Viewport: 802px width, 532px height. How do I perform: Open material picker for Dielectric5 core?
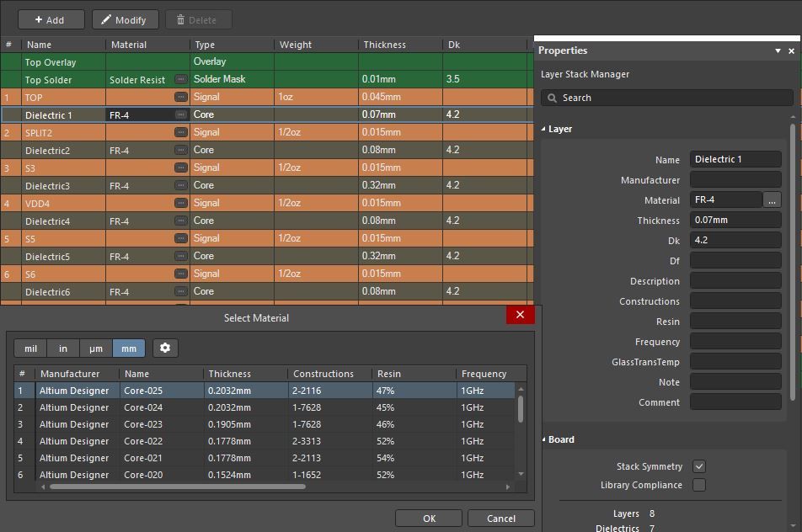[181, 256]
